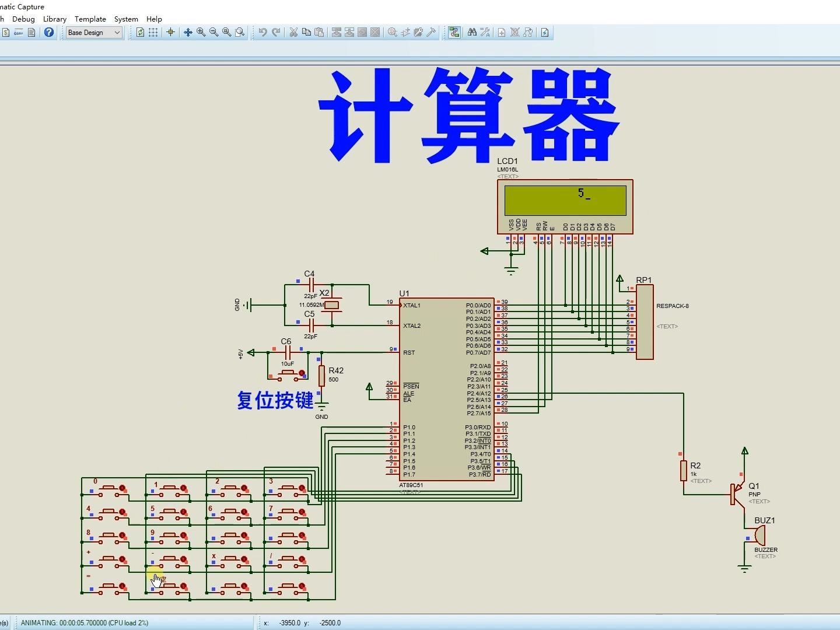Open the design notes document icon

(32, 33)
